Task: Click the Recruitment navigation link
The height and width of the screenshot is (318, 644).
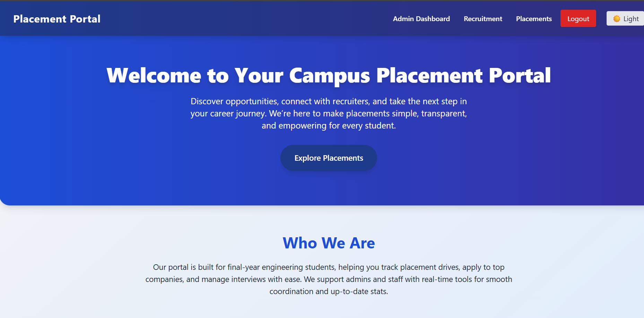Action: [482, 19]
